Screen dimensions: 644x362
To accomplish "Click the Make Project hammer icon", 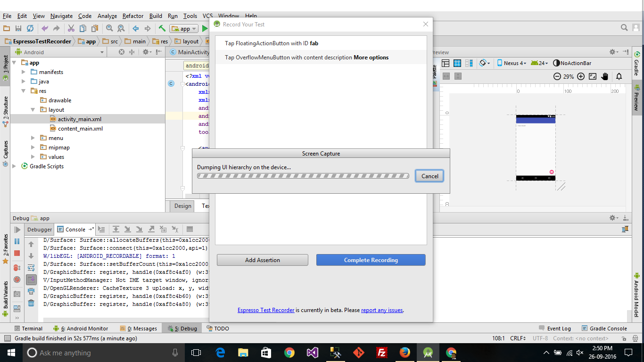I will pos(162,29).
